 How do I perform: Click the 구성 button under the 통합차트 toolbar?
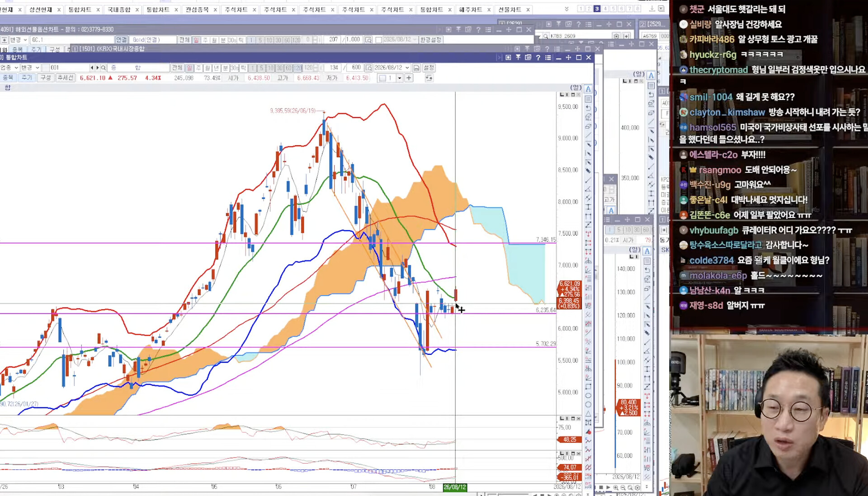pos(46,78)
